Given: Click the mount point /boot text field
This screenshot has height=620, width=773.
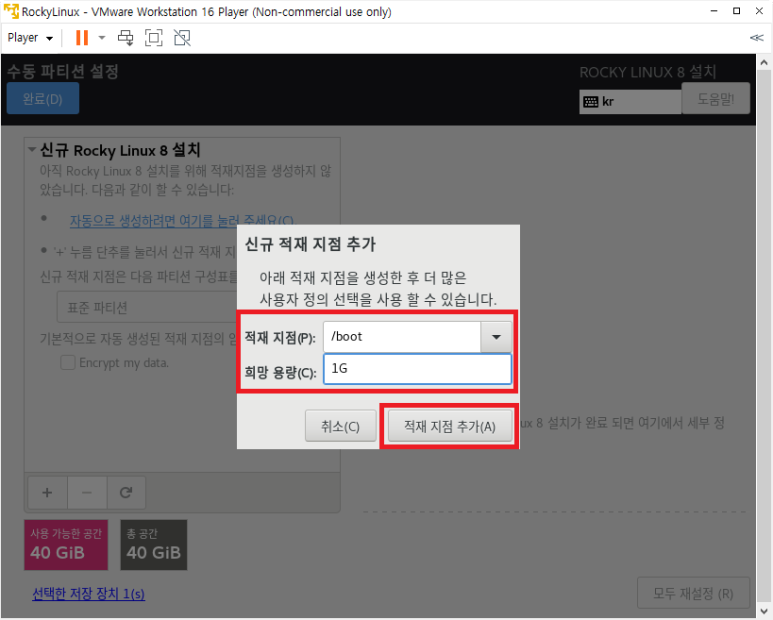Looking at the screenshot, I should pos(402,337).
